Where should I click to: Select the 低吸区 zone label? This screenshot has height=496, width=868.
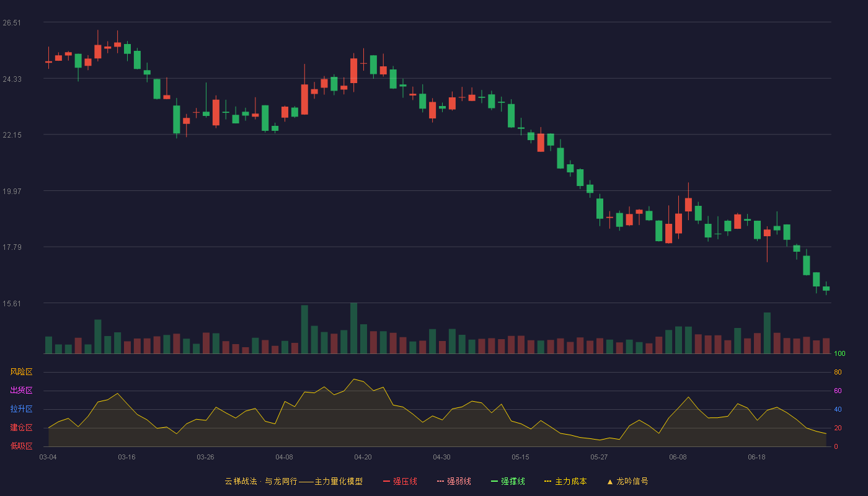coord(21,446)
